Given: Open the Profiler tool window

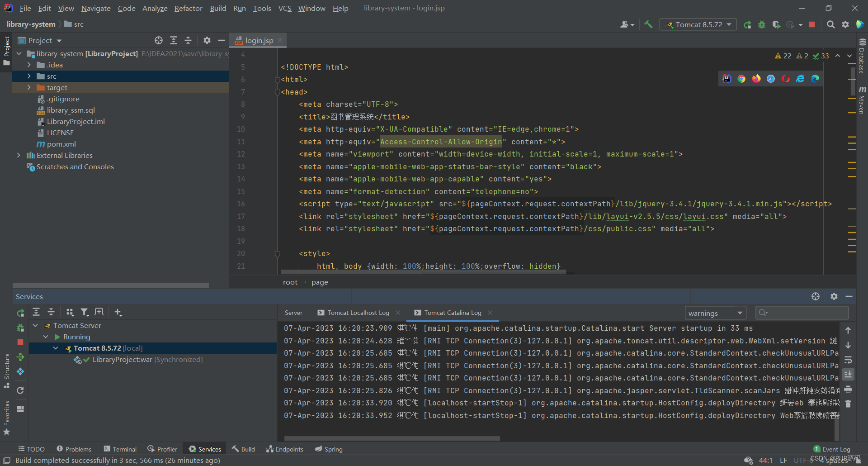Looking at the screenshot, I should coord(162,449).
